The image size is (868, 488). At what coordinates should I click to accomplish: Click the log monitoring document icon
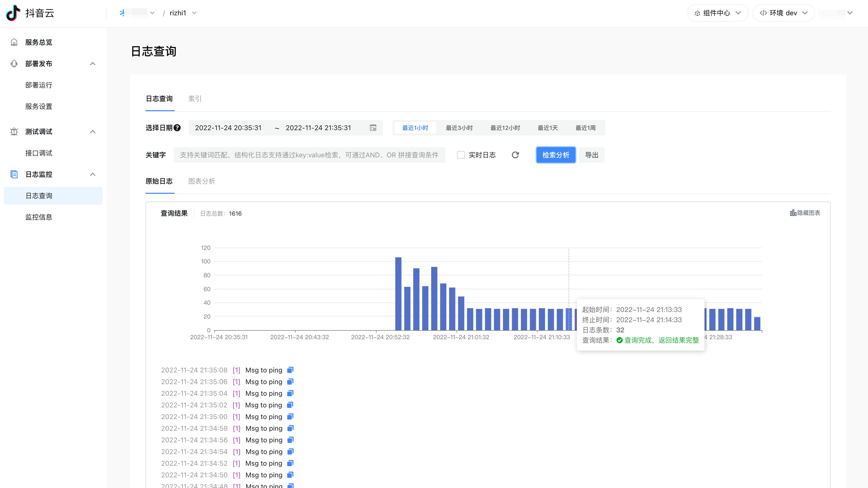tap(14, 174)
